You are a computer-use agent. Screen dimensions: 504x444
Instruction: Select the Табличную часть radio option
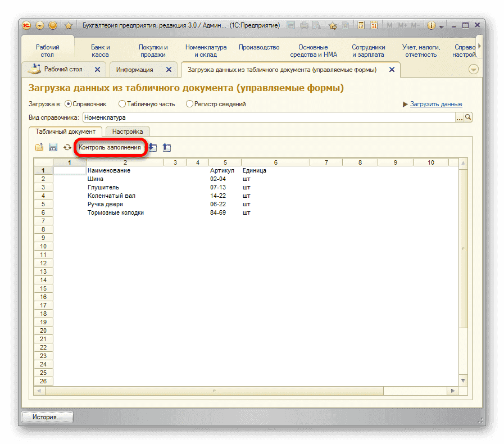[122, 104]
